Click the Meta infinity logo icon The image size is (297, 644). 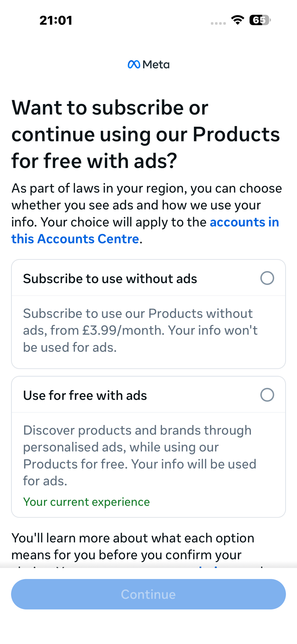(x=134, y=64)
